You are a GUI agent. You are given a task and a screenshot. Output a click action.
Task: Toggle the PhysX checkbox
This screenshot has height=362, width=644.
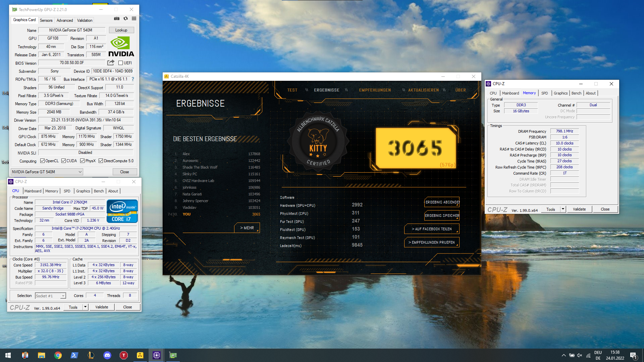point(82,161)
